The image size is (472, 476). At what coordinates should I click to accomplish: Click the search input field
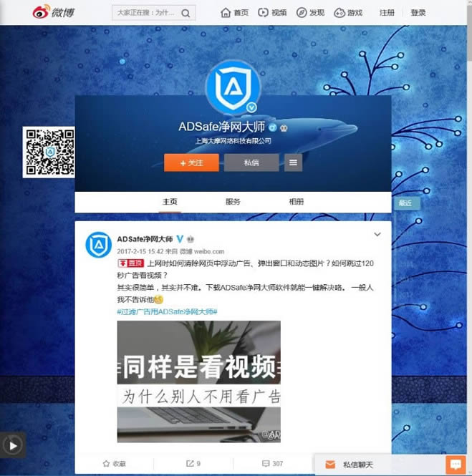click(x=145, y=13)
